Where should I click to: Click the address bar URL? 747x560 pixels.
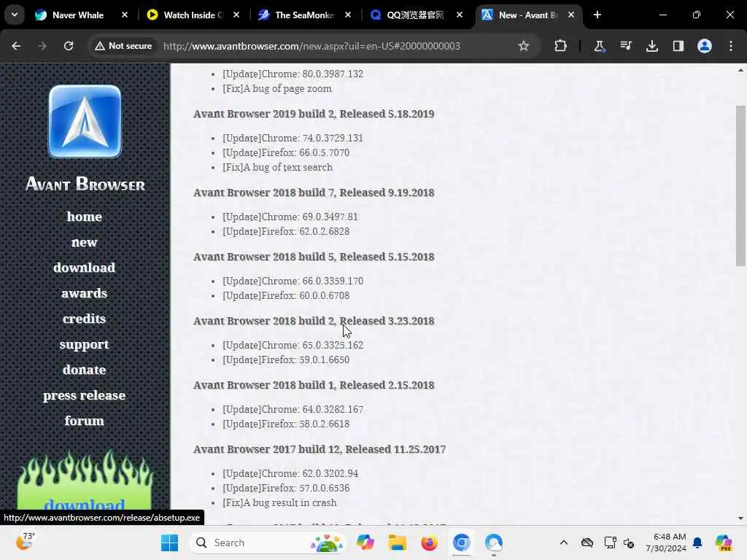[311, 46]
